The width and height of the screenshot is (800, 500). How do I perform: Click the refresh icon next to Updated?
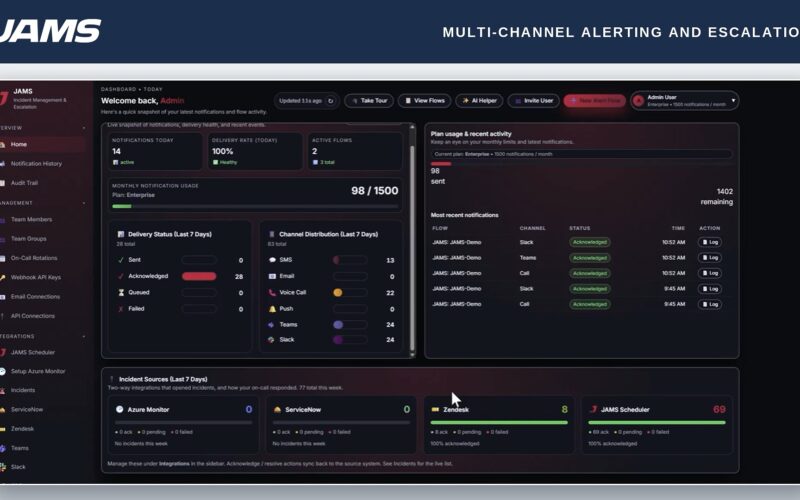point(331,101)
